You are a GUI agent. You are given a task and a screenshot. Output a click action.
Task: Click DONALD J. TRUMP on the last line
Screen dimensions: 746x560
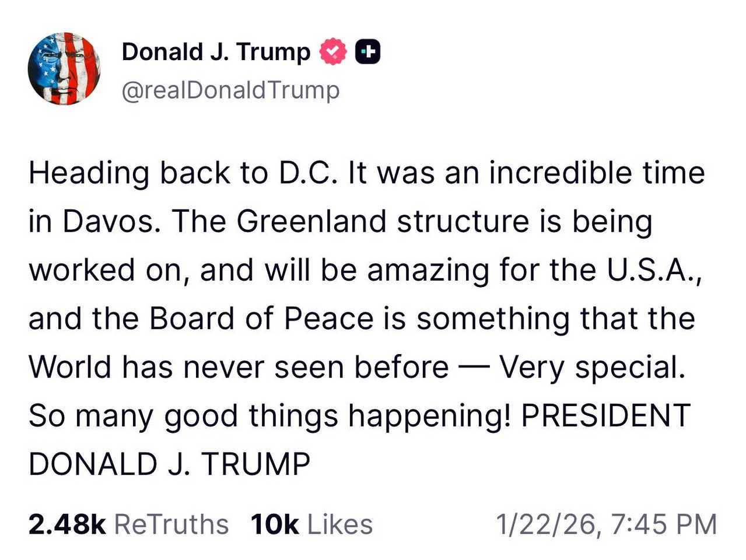tap(169, 464)
